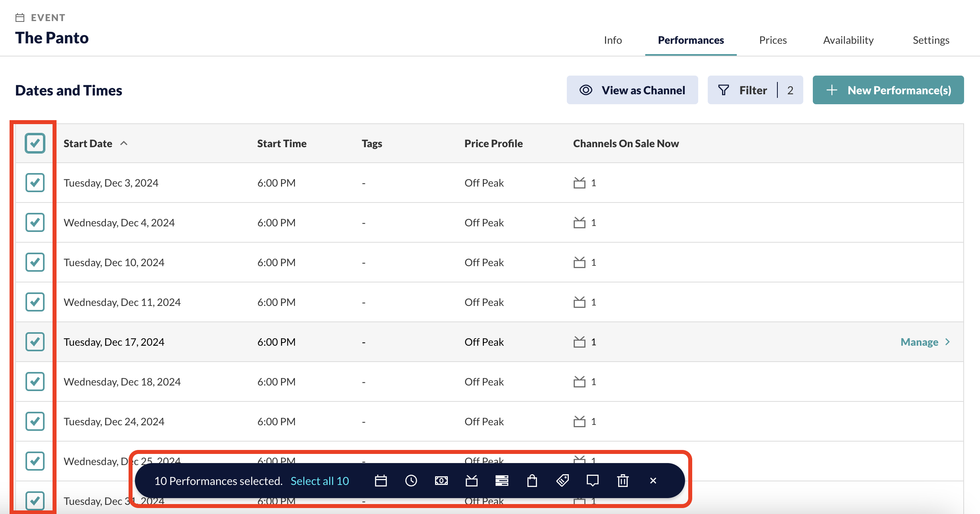Click the New Performance(s) button label
The image size is (980, 514).
click(x=899, y=90)
